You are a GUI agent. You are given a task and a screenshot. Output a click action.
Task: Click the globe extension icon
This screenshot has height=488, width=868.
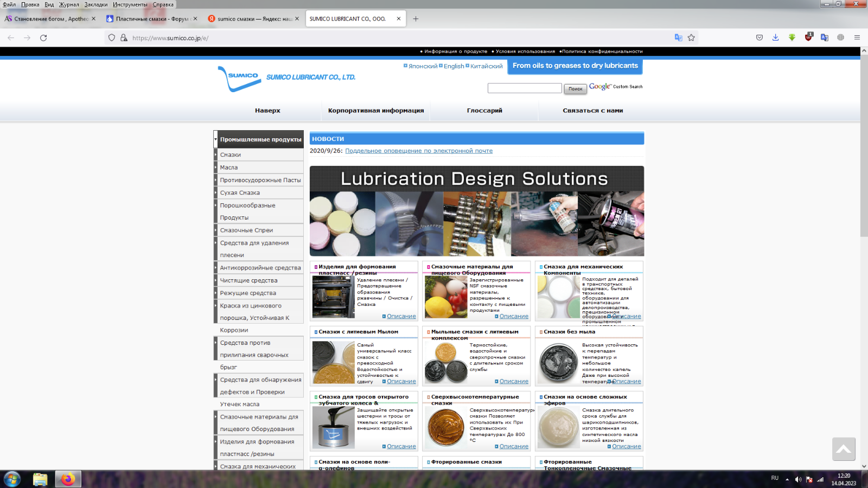point(841,37)
